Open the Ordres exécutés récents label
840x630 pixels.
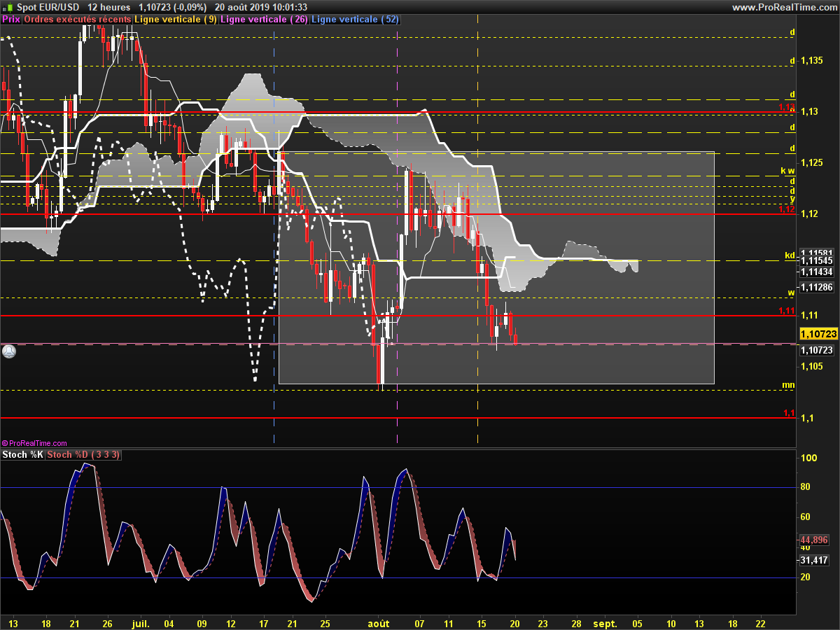(77, 20)
